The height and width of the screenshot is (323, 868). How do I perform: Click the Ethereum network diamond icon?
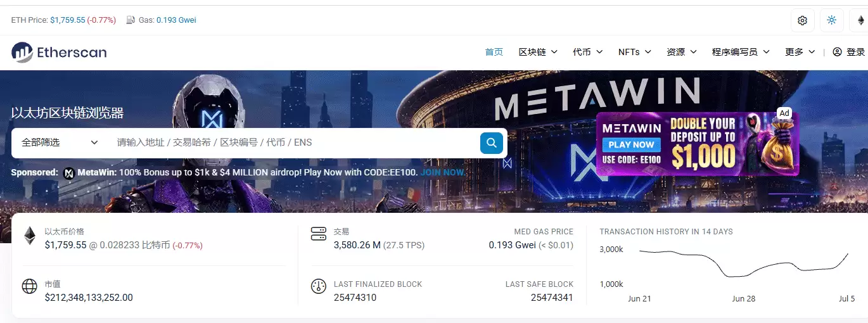coord(860,20)
